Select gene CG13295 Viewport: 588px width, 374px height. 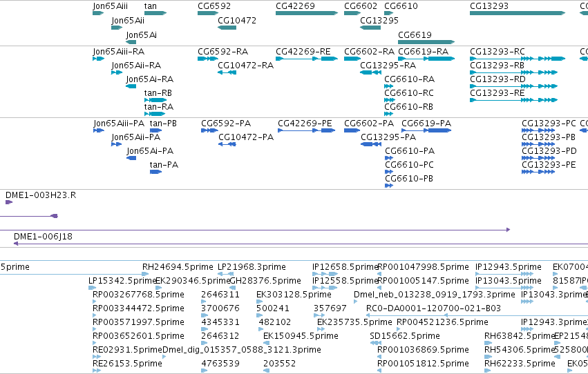coord(370,28)
